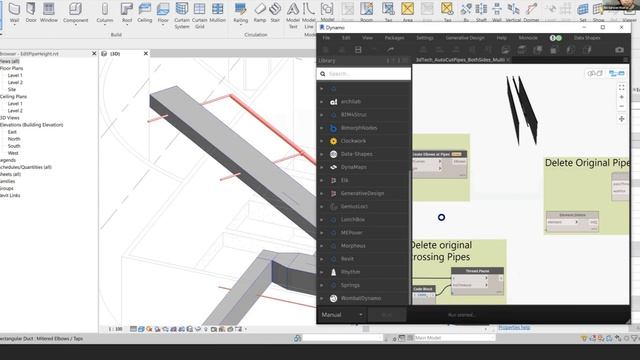
Task: Select the Window tool in Revit ribbon
Action: (x=49, y=12)
